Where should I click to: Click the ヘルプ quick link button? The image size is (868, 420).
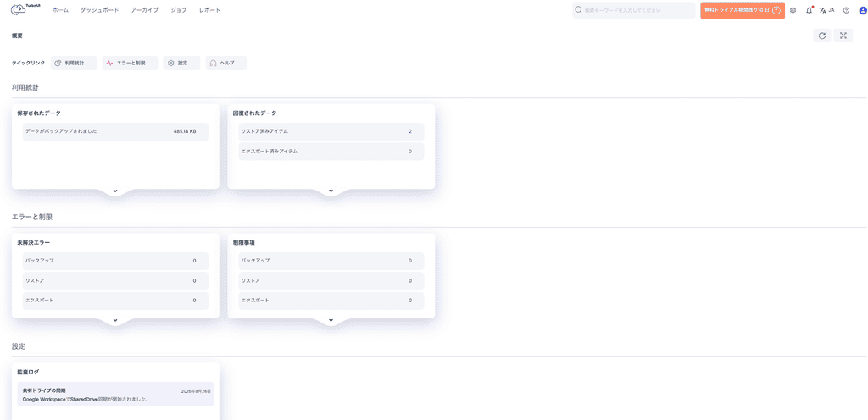tap(225, 63)
